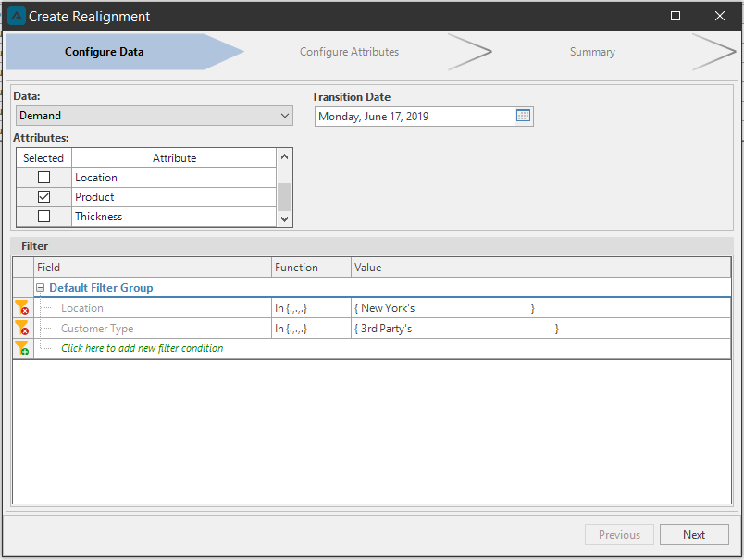Click the add filter funnel icon
The image size is (744, 560).
pos(22,348)
